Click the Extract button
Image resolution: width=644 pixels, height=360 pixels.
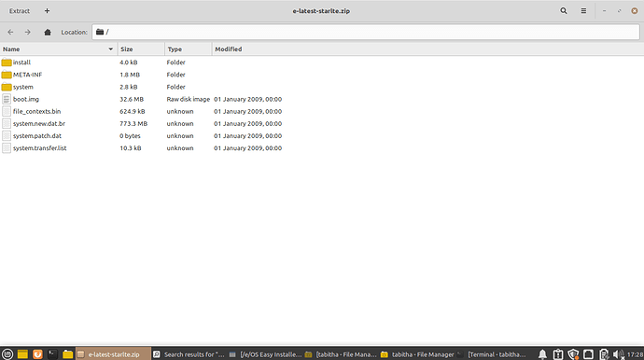[20, 11]
